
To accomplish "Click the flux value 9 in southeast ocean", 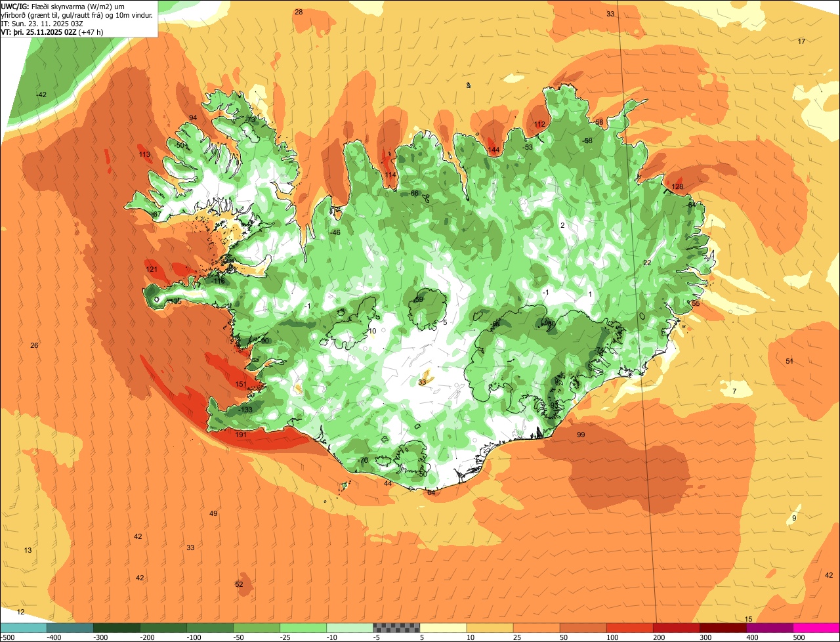I will 794,519.
